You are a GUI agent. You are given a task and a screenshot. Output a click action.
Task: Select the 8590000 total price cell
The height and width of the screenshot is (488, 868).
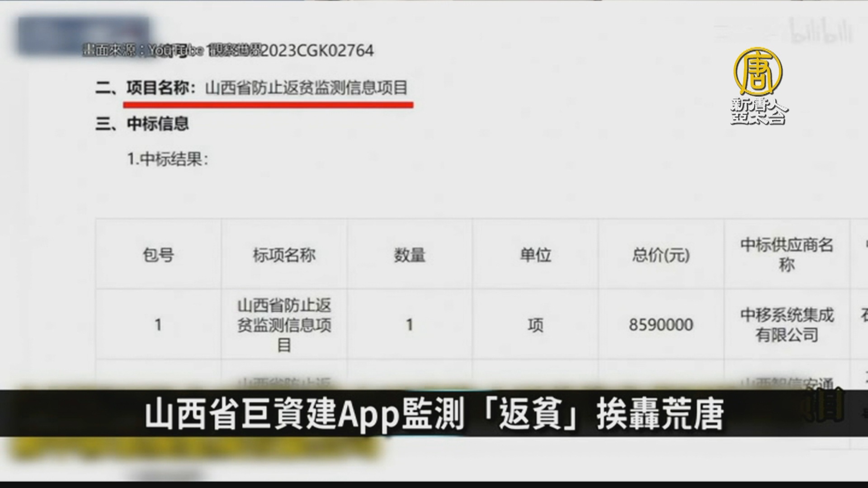point(661,324)
